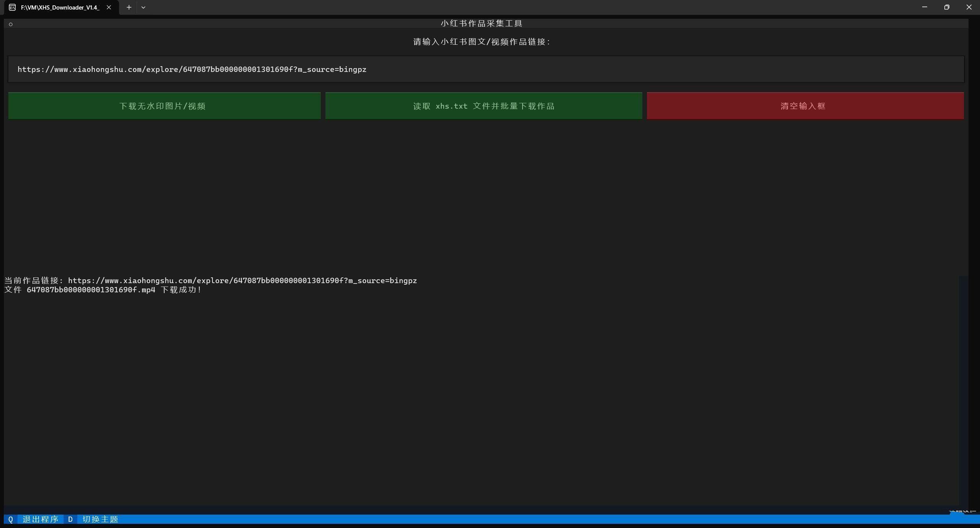Restore down the terminal window
The image size is (980, 528).
tap(947, 7)
